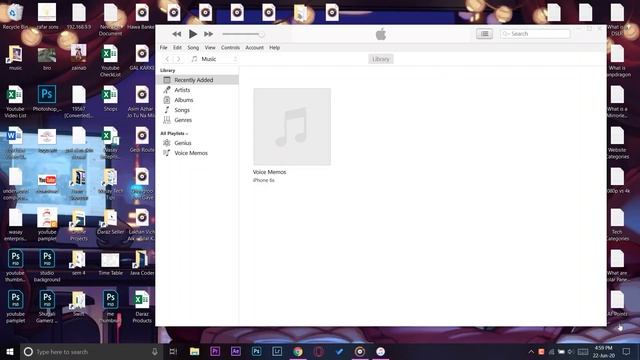The image size is (640, 360).
Task: Select the Java Codes folder shortcut
Action: point(141,263)
